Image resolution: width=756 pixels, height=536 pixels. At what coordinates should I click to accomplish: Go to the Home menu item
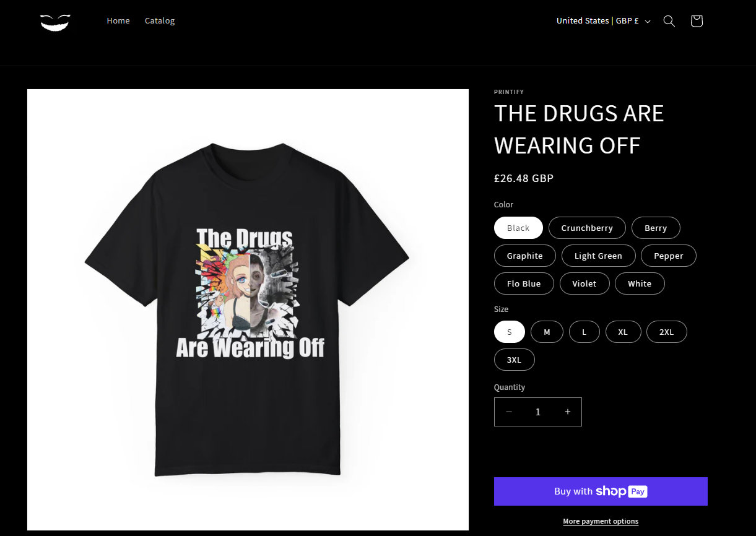coord(118,21)
